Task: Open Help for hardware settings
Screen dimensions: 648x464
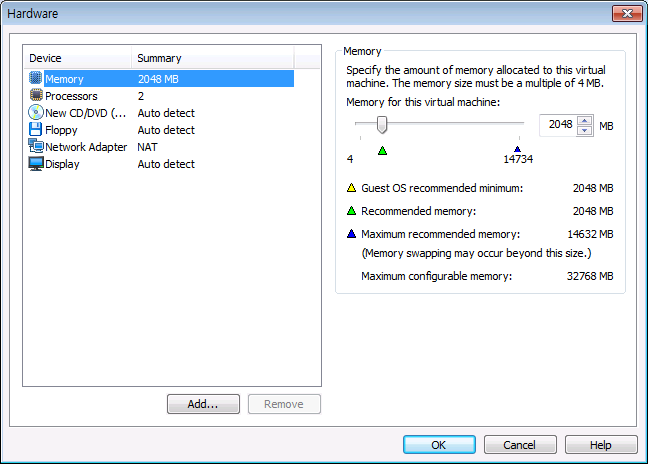Action: tap(601, 445)
